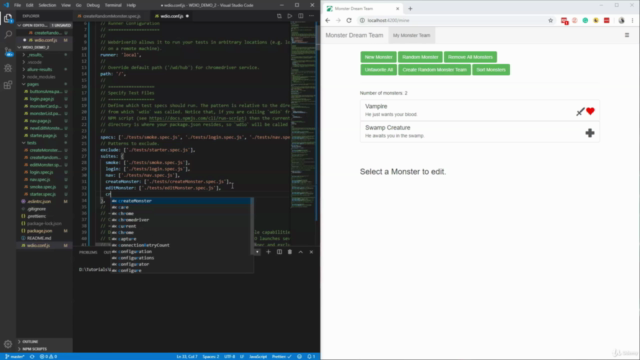Viewport: 640px width, 360px height.
Task: Open the hamburger menu in the Monster app
Action: [627, 35]
